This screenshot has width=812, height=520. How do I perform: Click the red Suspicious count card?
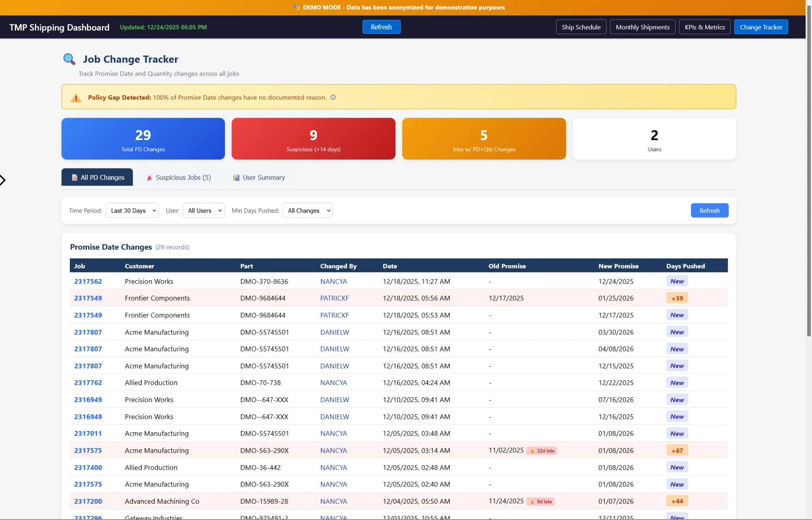[x=313, y=139]
